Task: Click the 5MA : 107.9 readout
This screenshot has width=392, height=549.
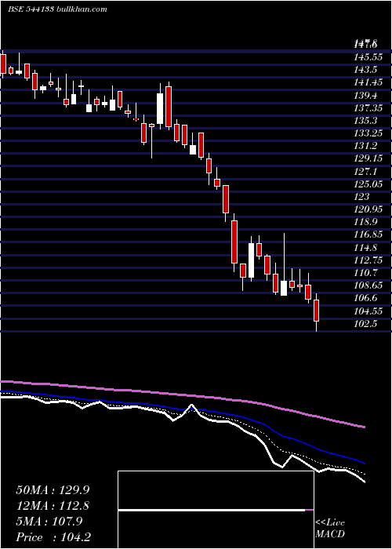Action: [49, 522]
